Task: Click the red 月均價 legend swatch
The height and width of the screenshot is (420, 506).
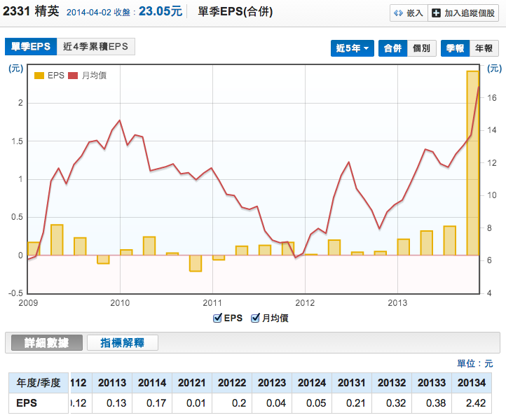Action: pos(73,75)
